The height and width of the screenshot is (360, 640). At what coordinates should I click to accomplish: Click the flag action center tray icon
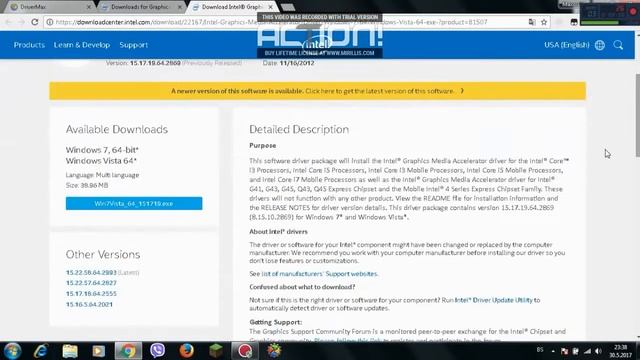[564, 351]
